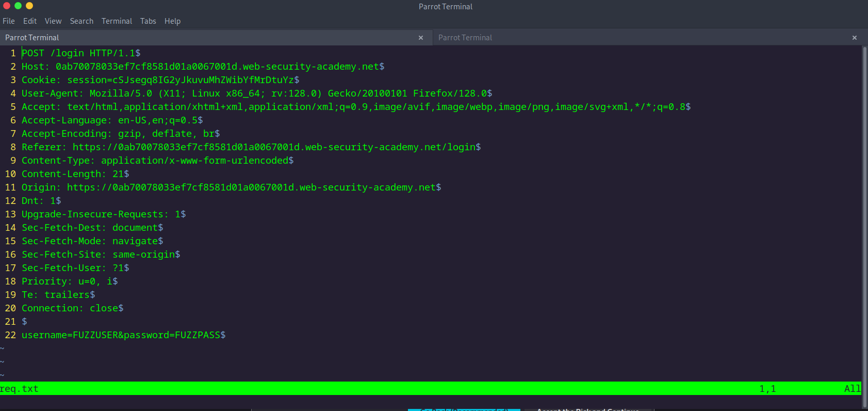This screenshot has width=868, height=411.
Task: Open the Edit menu
Action: (30, 21)
